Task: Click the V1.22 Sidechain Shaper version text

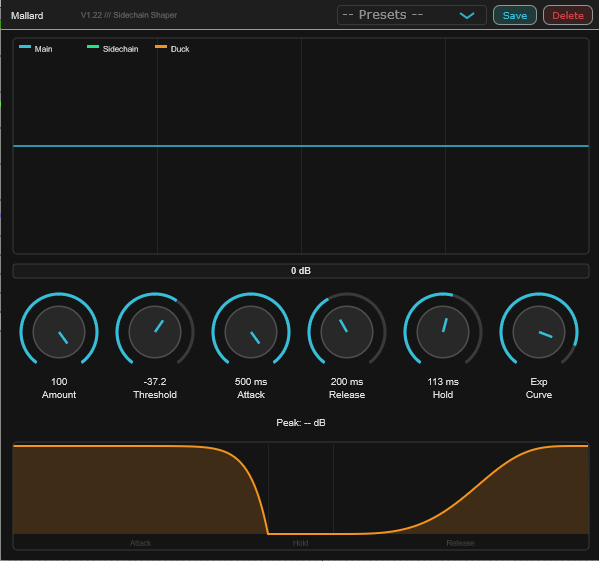Action: click(x=129, y=15)
